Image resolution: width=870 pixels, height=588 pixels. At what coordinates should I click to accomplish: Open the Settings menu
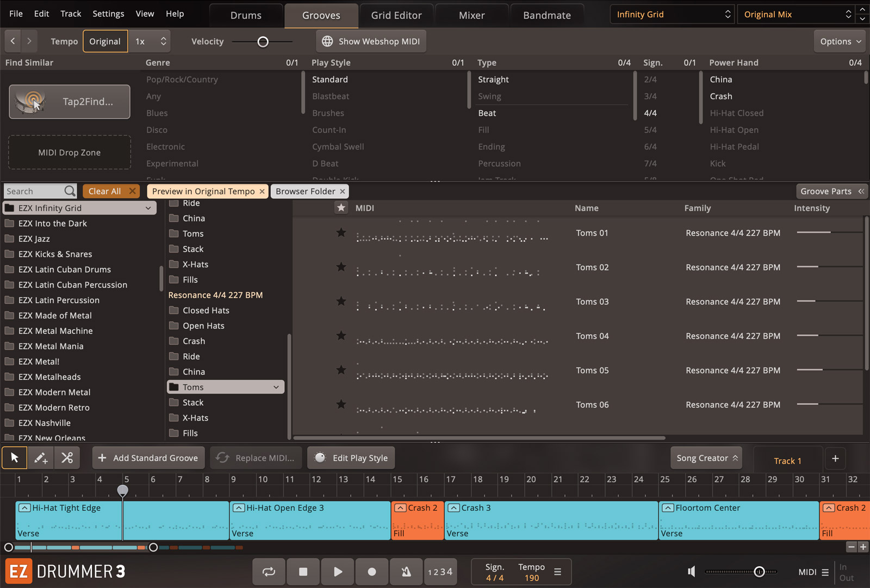[108, 14]
